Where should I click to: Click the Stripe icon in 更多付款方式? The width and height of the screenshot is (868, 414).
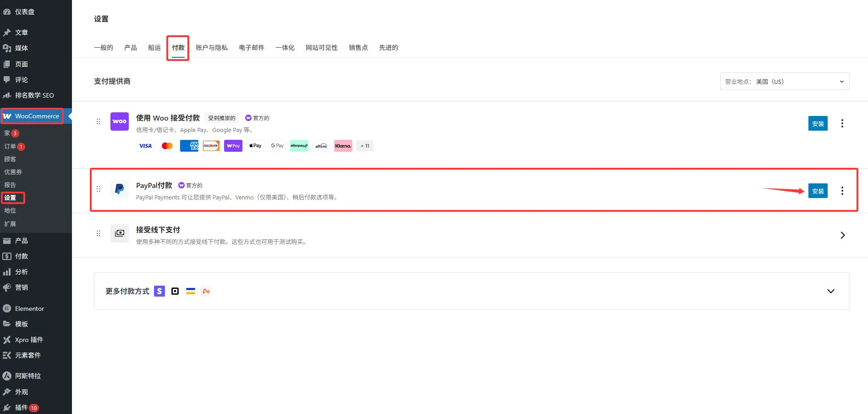[159, 291]
